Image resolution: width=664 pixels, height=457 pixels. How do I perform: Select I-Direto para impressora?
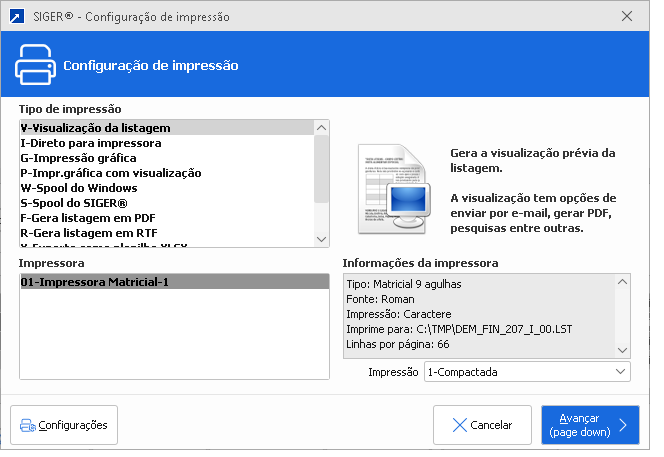click(x=167, y=143)
